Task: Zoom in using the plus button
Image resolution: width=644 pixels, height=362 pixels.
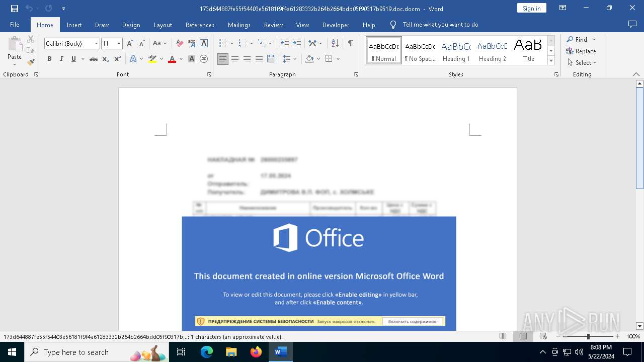Action: 618,336
